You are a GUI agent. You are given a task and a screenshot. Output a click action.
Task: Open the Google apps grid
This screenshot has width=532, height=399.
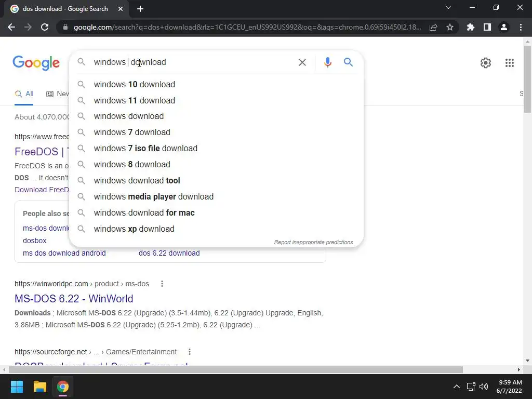point(509,63)
